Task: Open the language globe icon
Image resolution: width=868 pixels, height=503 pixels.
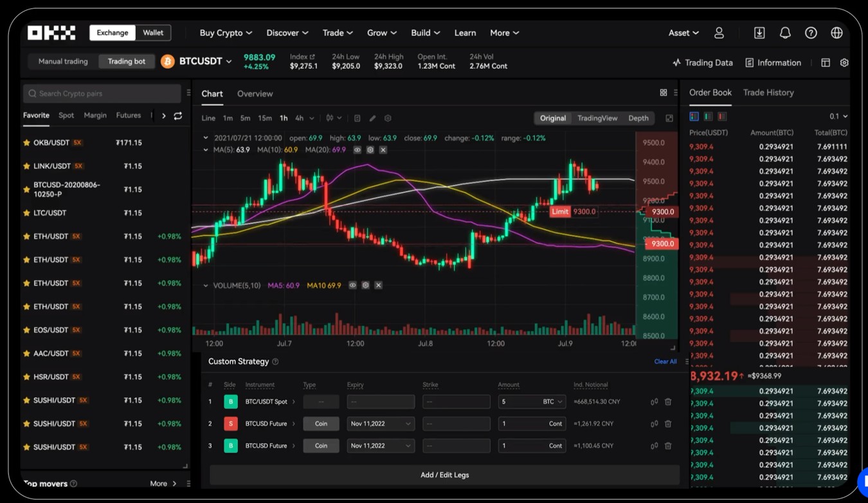Action: pyautogui.click(x=836, y=33)
